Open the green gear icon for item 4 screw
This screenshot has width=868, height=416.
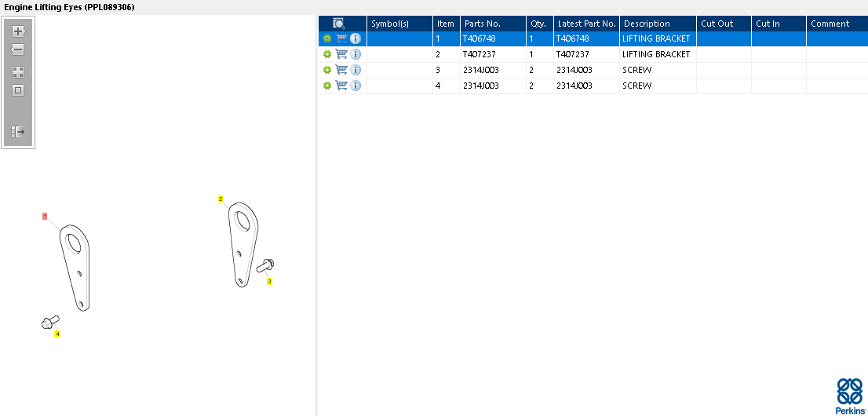pyautogui.click(x=327, y=86)
